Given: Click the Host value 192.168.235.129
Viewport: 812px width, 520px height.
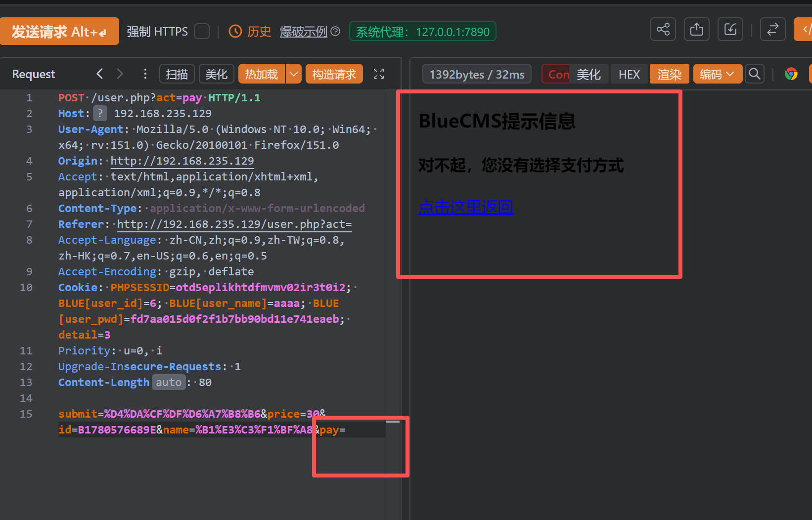Looking at the screenshot, I should 163,114.
